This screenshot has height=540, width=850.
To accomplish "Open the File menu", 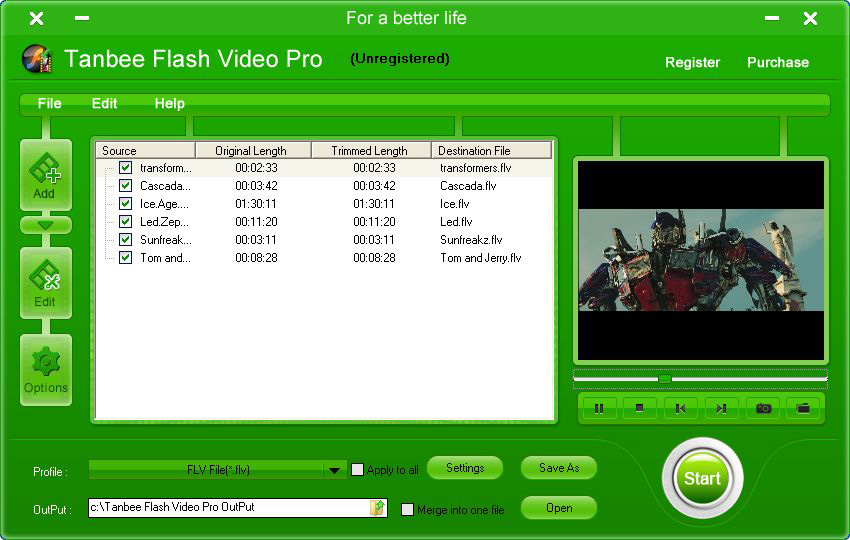I will 49,104.
